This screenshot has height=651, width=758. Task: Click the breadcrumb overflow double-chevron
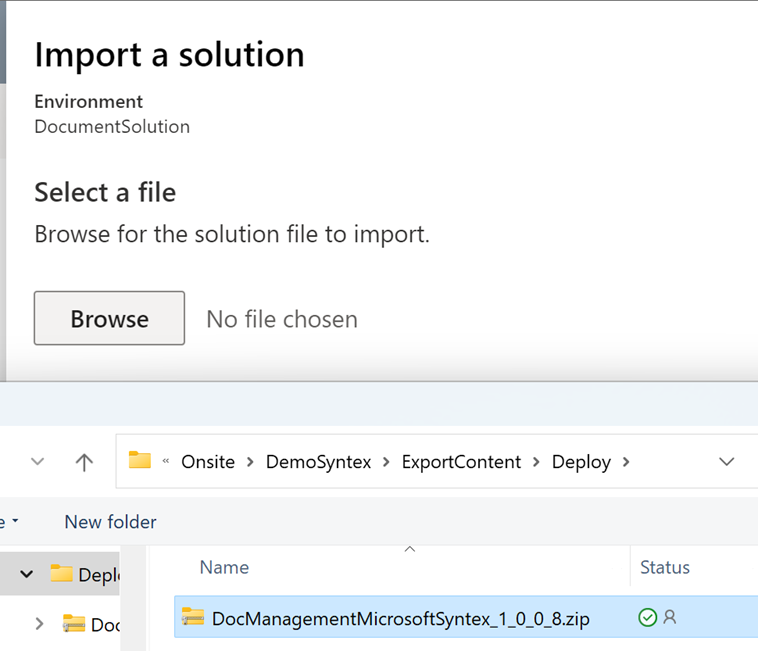pos(165,462)
